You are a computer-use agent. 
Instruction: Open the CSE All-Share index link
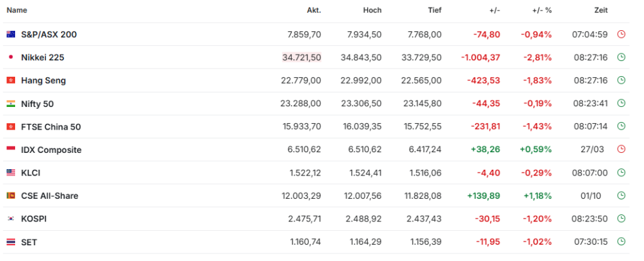50,196
